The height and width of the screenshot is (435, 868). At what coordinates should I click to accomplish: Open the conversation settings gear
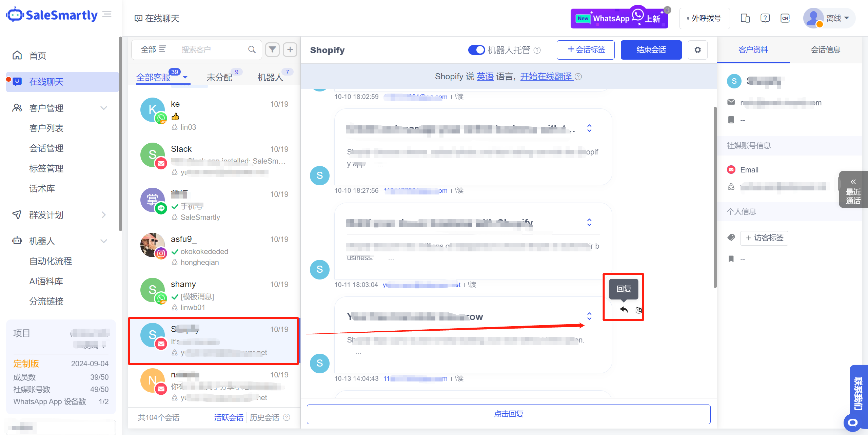697,50
